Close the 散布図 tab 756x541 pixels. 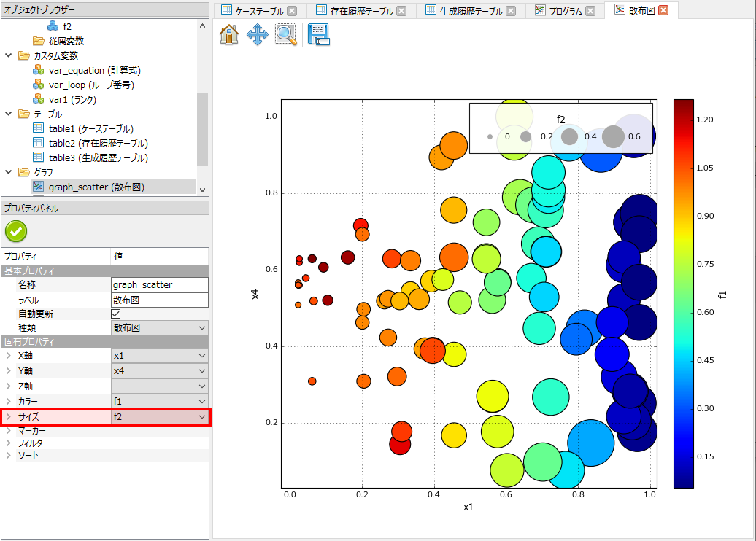(x=663, y=11)
